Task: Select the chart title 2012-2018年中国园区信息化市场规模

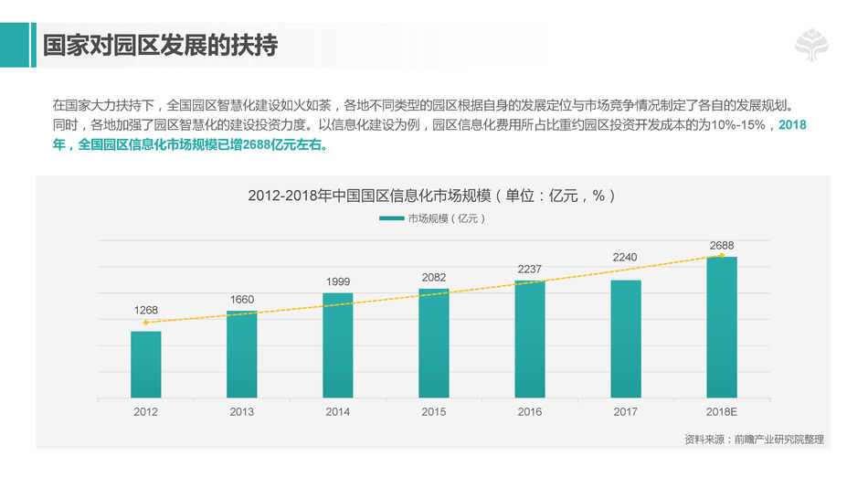Action: [433, 196]
